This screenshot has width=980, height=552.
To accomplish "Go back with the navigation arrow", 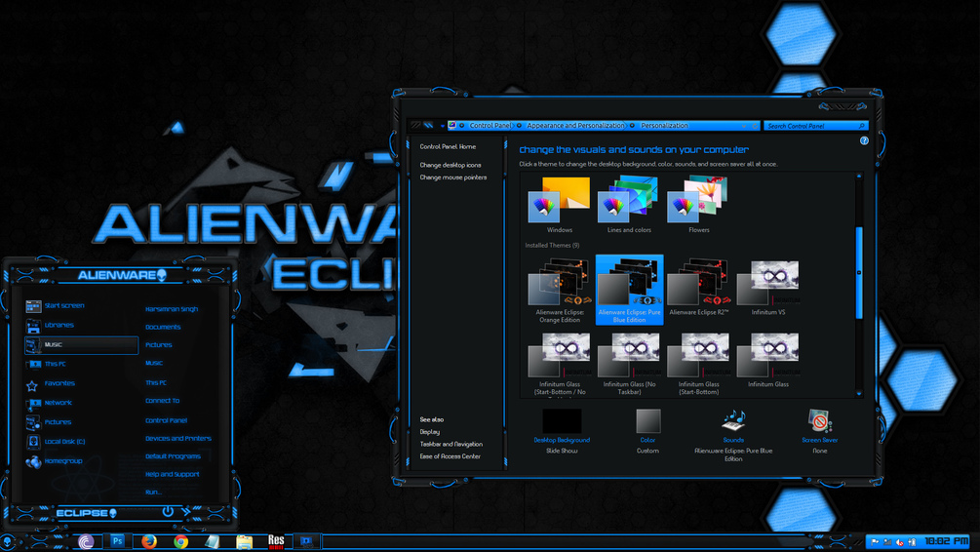I will [415, 126].
